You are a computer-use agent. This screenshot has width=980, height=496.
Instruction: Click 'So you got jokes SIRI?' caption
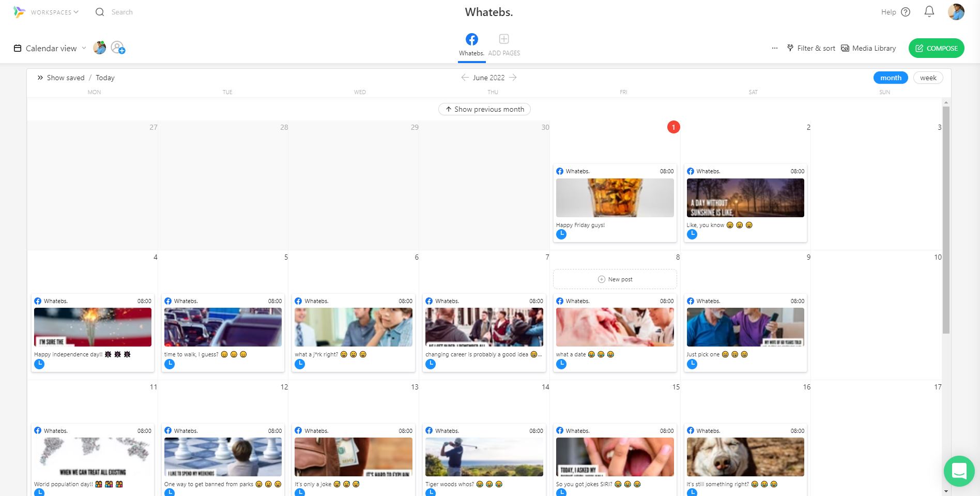599,484
